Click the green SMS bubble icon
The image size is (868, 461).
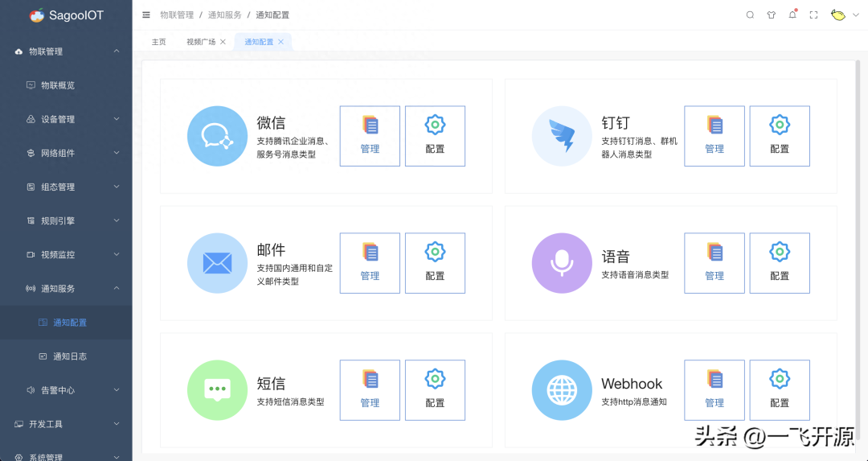tap(218, 390)
